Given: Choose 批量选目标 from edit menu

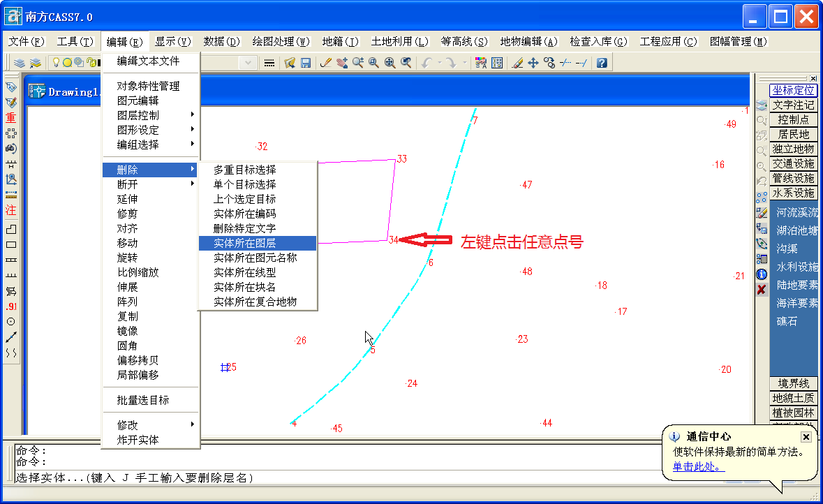Looking at the screenshot, I should point(151,400).
